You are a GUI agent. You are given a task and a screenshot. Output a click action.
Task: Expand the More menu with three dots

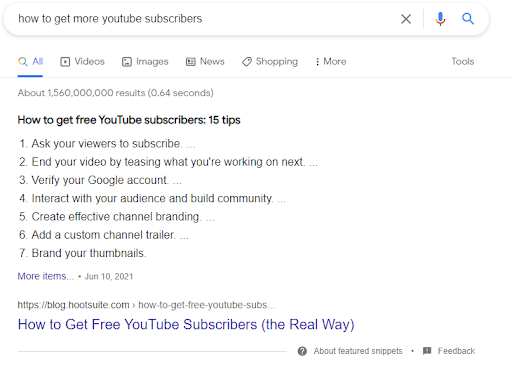(330, 62)
